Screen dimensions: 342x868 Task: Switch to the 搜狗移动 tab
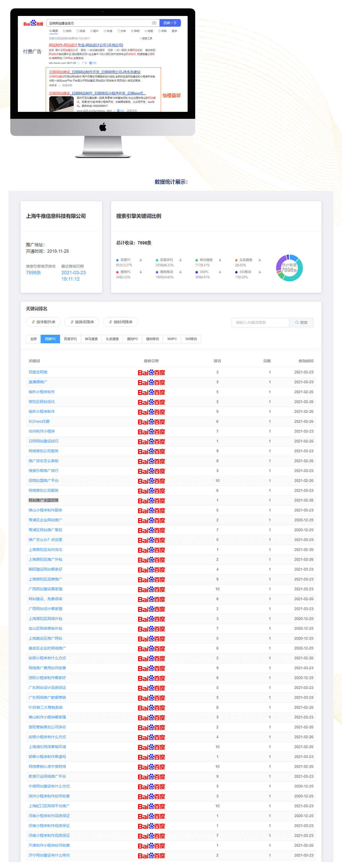pos(152,339)
